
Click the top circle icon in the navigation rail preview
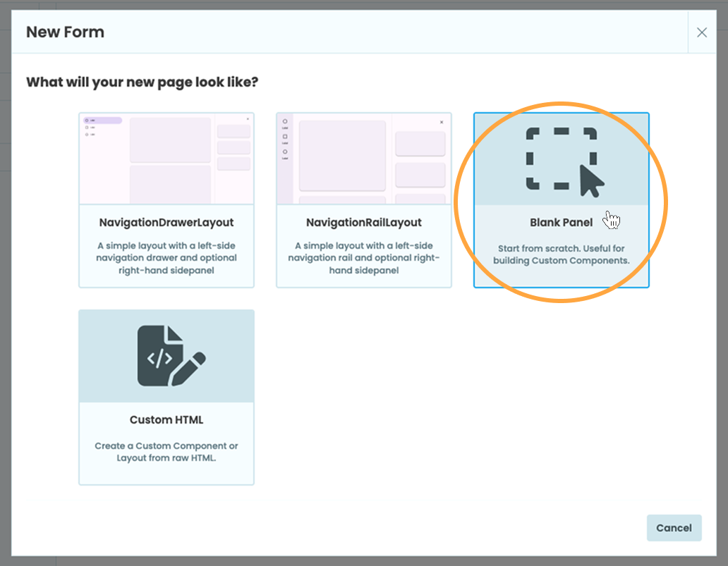click(x=284, y=120)
